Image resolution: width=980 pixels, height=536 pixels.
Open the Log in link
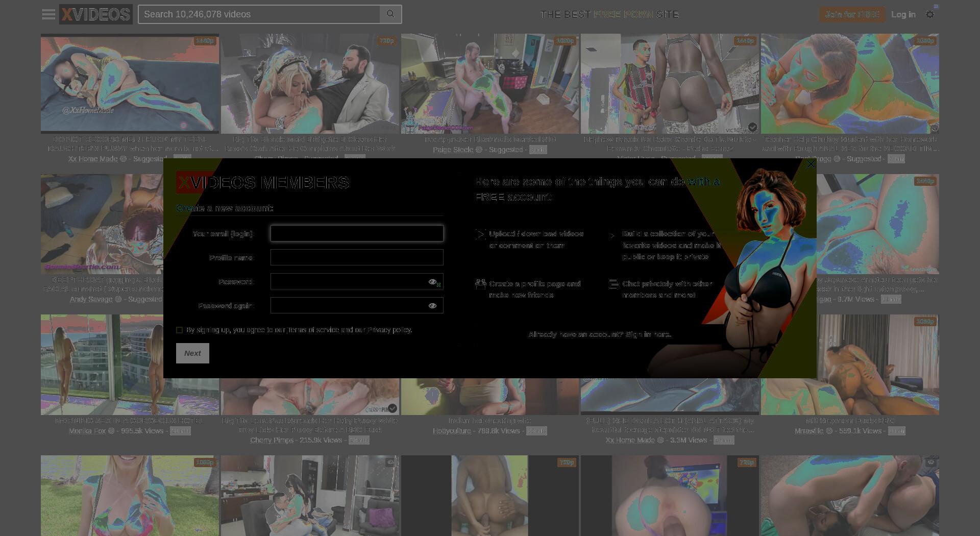click(903, 14)
